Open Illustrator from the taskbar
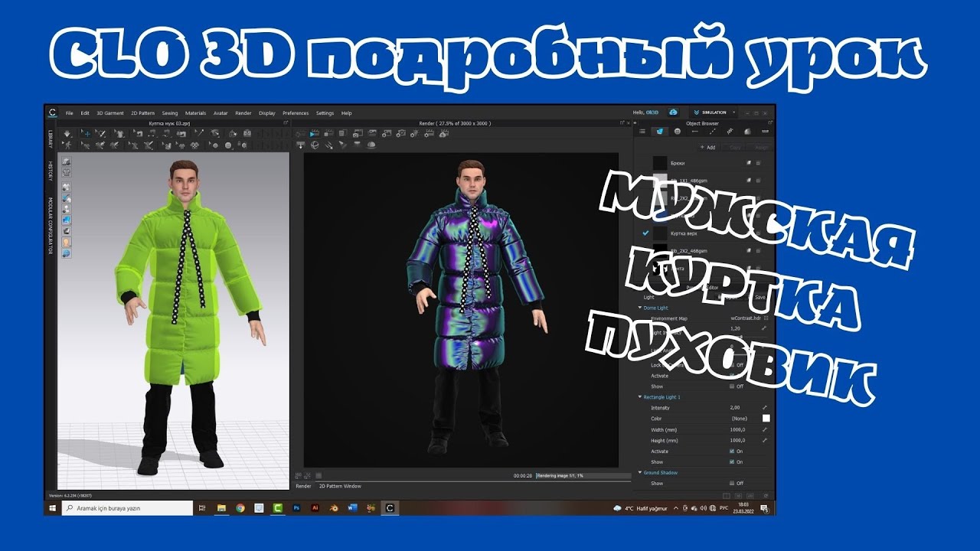The height and width of the screenshot is (551, 980). (315, 507)
